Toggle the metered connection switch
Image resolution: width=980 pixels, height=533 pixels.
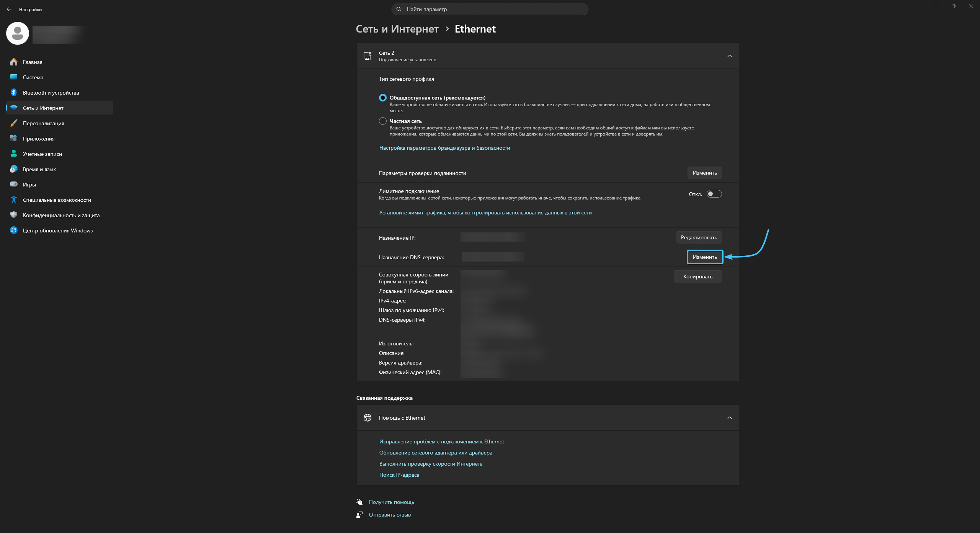pyautogui.click(x=714, y=194)
